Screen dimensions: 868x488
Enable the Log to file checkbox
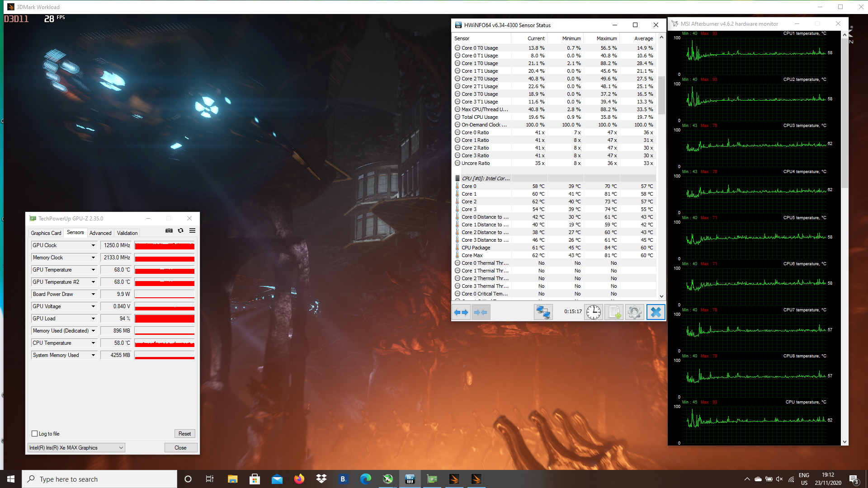click(35, 434)
